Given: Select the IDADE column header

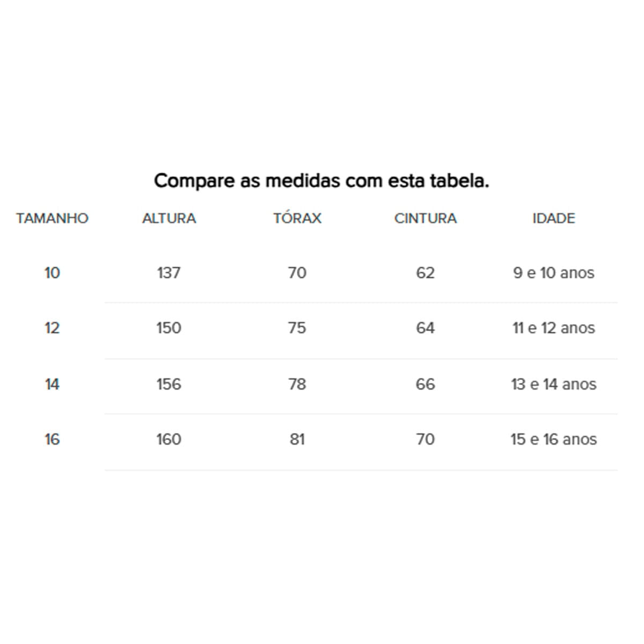Looking at the screenshot, I should [553, 218].
